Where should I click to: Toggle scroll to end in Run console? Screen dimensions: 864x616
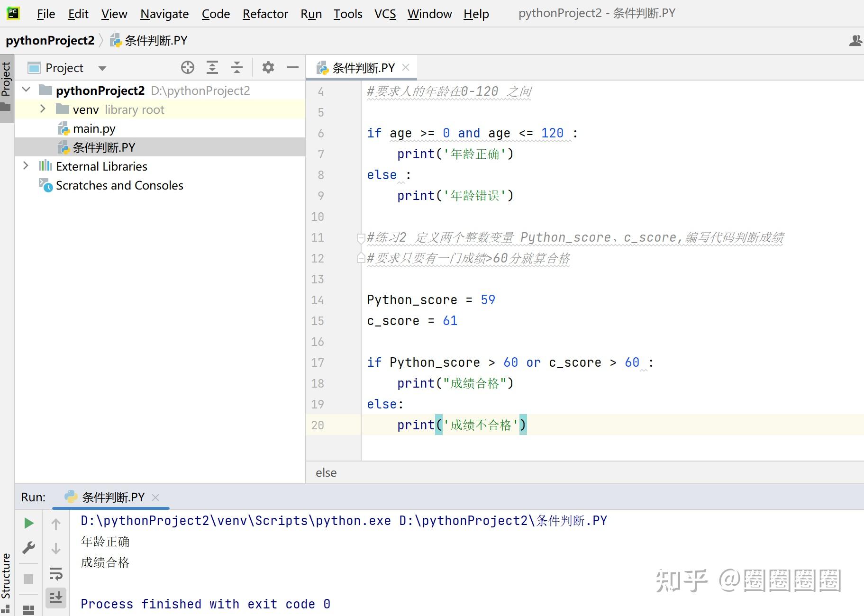(56, 598)
